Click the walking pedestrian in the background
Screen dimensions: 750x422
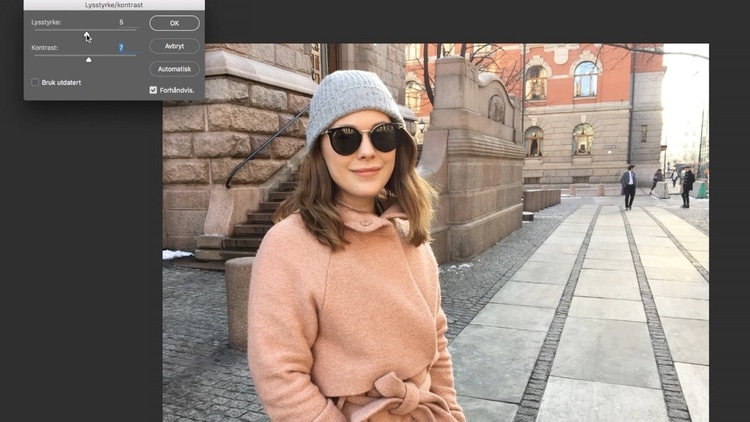pos(628,186)
